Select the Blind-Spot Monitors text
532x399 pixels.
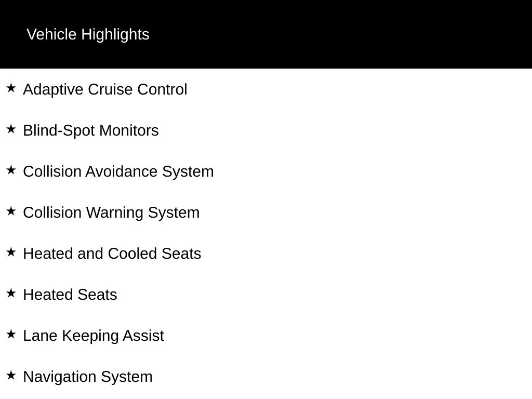[x=90, y=130]
